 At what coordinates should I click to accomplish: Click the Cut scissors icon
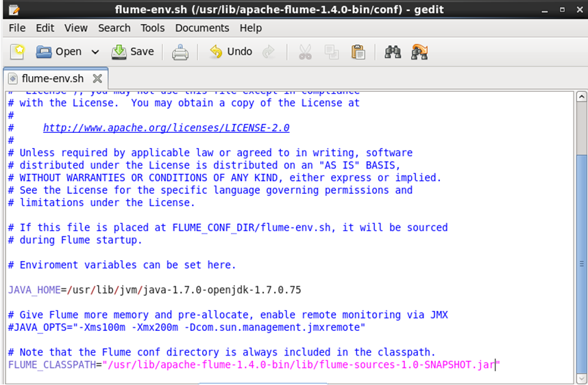(x=305, y=52)
